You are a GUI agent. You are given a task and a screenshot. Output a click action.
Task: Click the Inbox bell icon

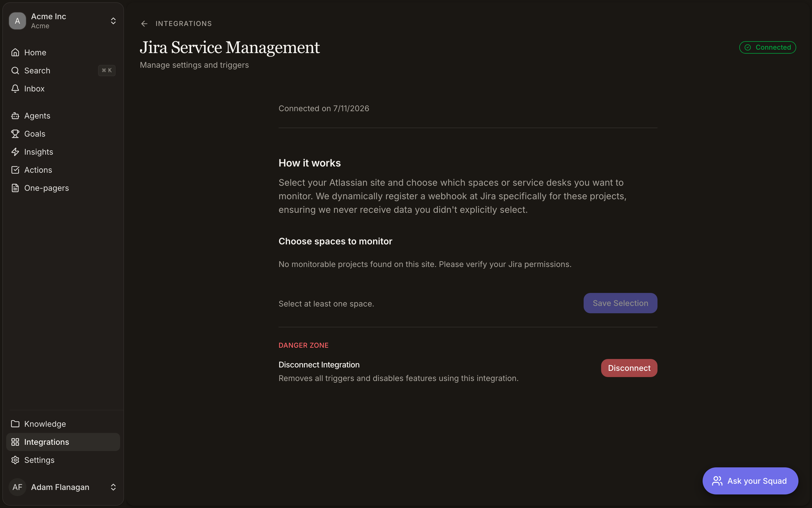15,89
